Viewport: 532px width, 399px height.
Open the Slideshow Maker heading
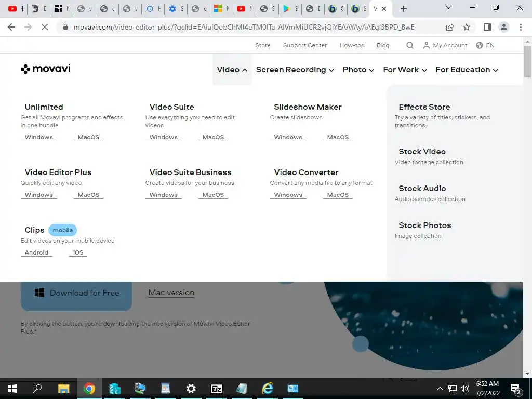pyautogui.click(x=308, y=107)
